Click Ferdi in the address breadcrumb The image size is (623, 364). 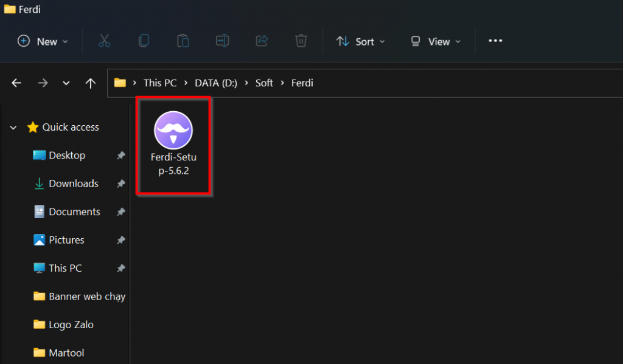302,83
